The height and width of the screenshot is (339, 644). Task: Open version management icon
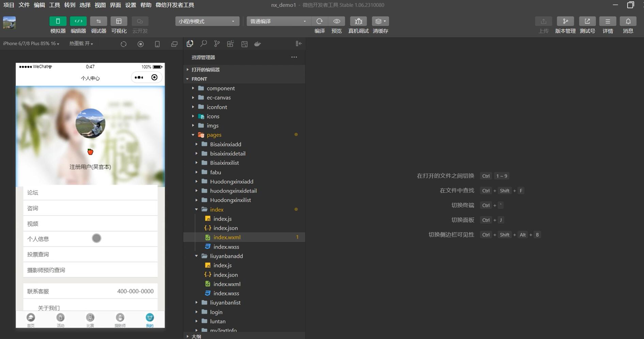tap(565, 21)
